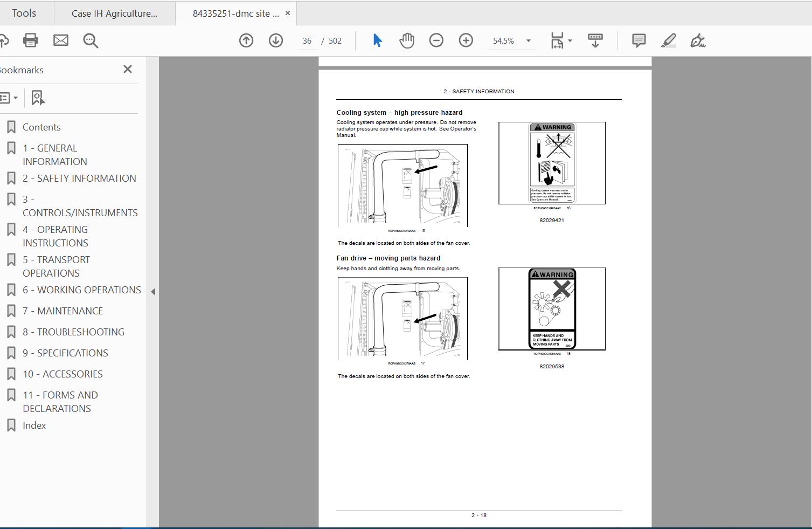812x529 pixels.
Task: Open 3 - CONTROLS/INSTRUMENTS bookmark
Action: tap(80, 206)
